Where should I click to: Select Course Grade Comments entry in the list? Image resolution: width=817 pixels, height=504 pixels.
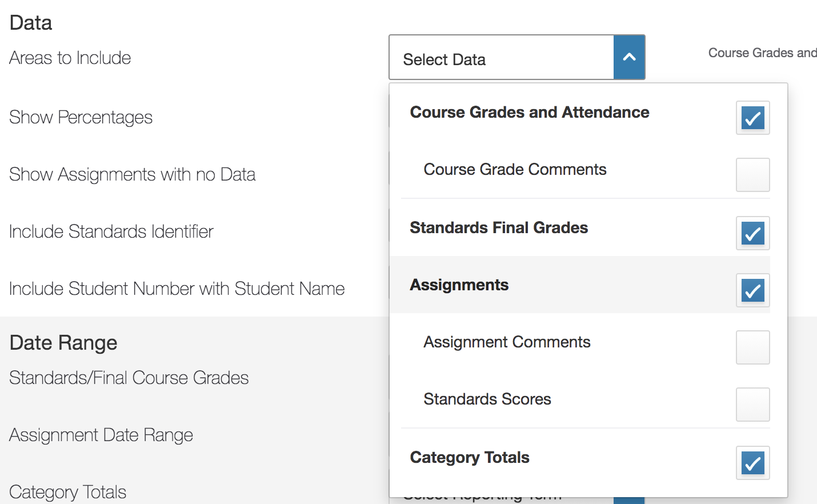(x=514, y=169)
